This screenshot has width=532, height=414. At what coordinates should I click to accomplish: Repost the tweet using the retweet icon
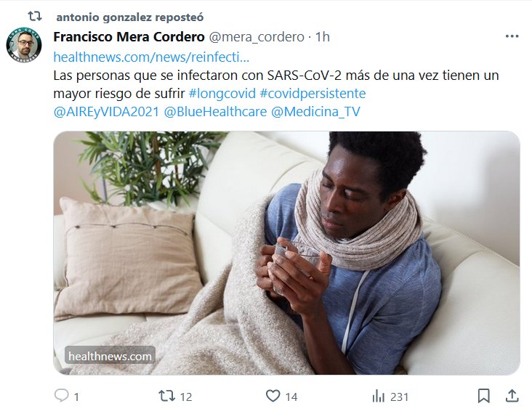coord(166,396)
